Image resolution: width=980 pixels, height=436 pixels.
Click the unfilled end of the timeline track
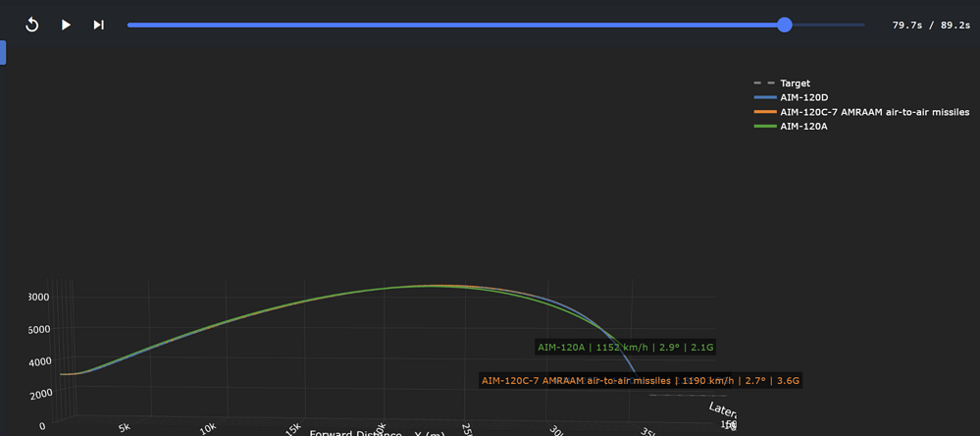click(x=829, y=25)
